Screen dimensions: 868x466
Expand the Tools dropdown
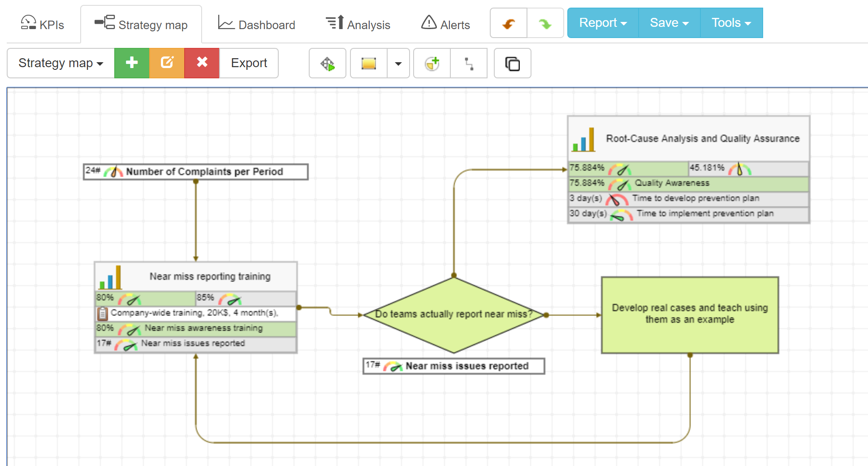coord(731,23)
